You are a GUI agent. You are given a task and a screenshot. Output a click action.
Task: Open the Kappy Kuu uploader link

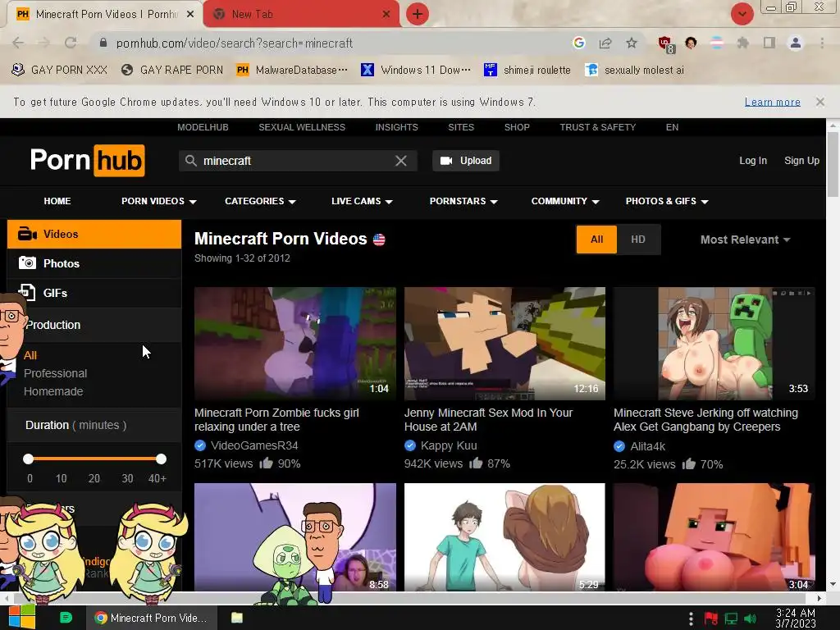(x=449, y=445)
